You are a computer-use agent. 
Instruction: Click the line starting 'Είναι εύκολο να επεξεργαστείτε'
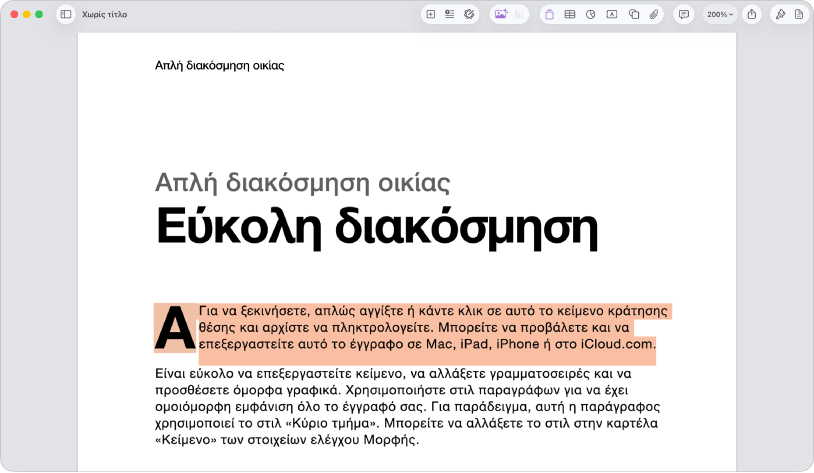pos(393,373)
